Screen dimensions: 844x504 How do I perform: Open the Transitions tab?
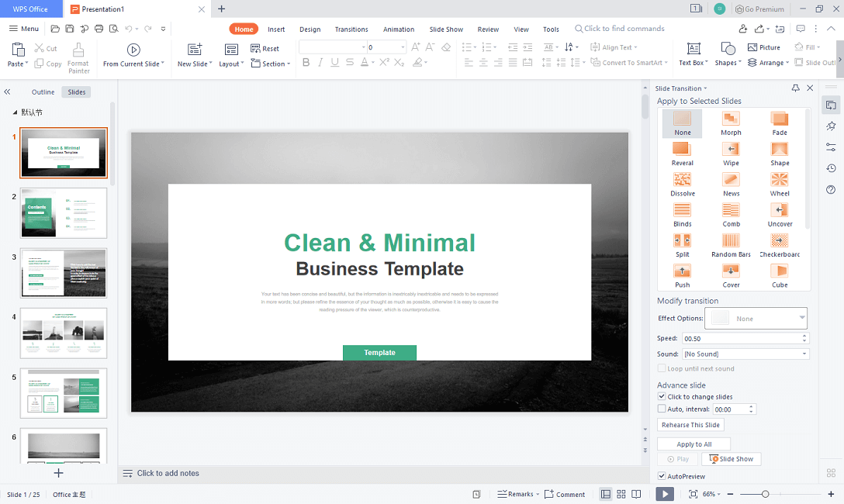(351, 29)
